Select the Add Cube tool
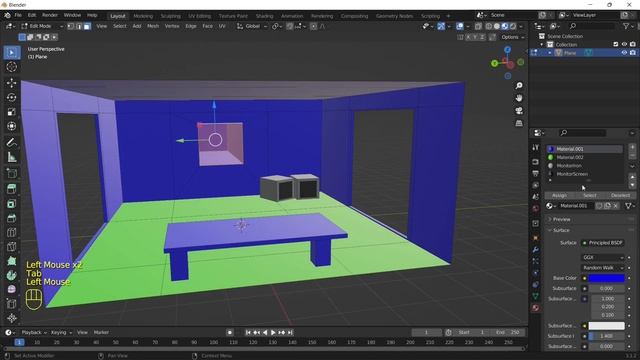The height and width of the screenshot is (360, 640). pos(11,173)
